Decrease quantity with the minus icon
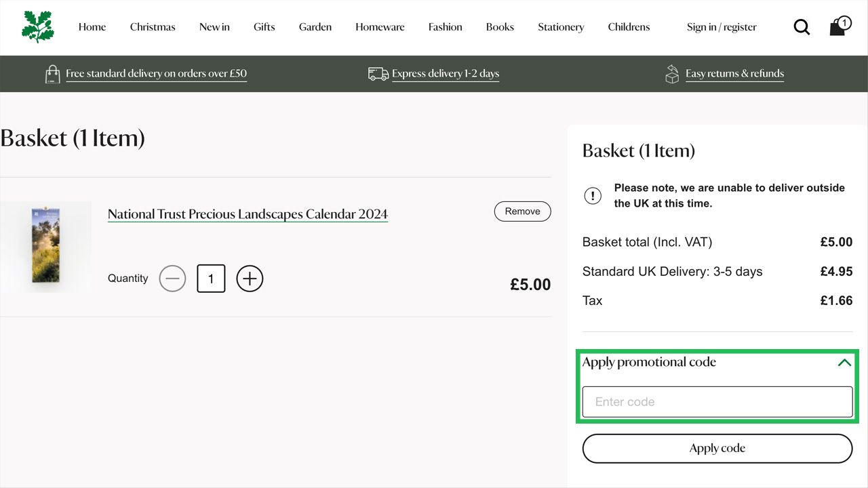 pos(172,279)
